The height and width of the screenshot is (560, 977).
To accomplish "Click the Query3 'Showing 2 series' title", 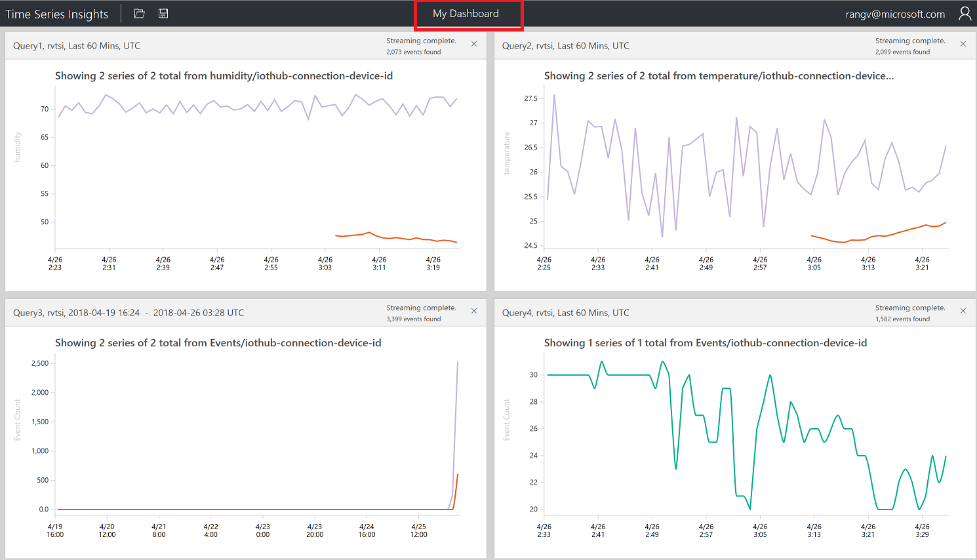I will (218, 343).
